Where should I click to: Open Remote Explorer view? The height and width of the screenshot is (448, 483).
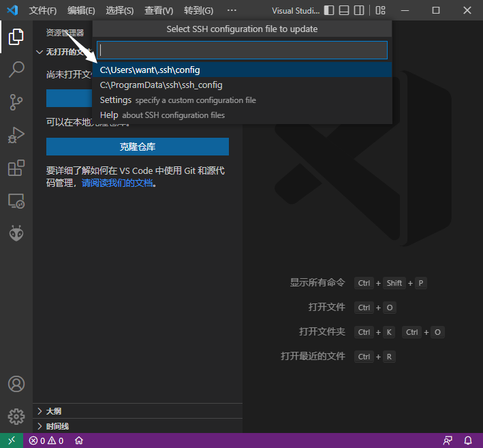[16, 201]
